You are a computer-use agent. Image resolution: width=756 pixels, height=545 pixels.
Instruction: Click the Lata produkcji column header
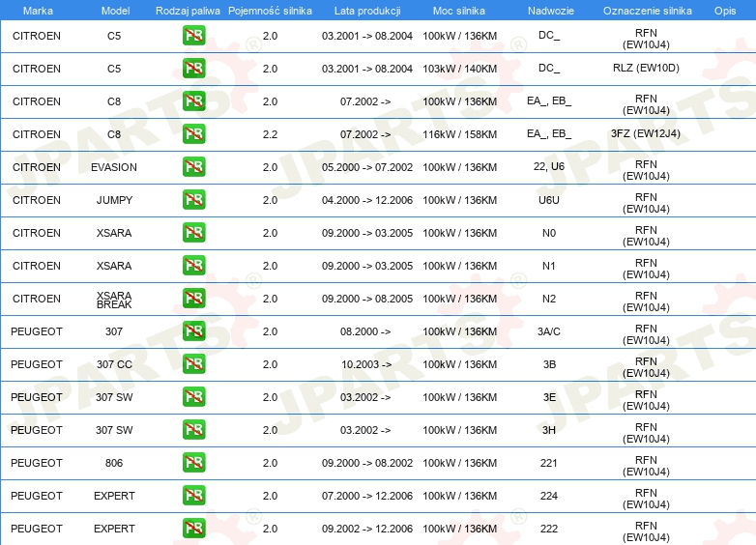click(x=367, y=11)
